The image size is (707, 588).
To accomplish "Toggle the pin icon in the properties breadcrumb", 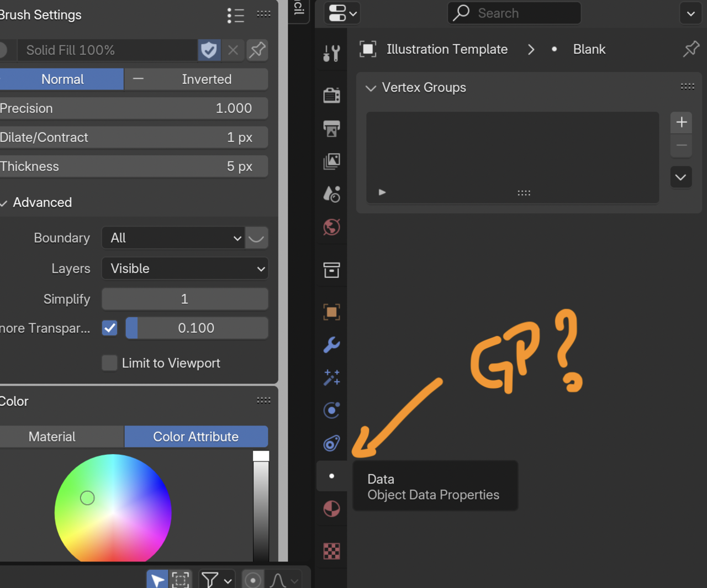I will [691, 49].
